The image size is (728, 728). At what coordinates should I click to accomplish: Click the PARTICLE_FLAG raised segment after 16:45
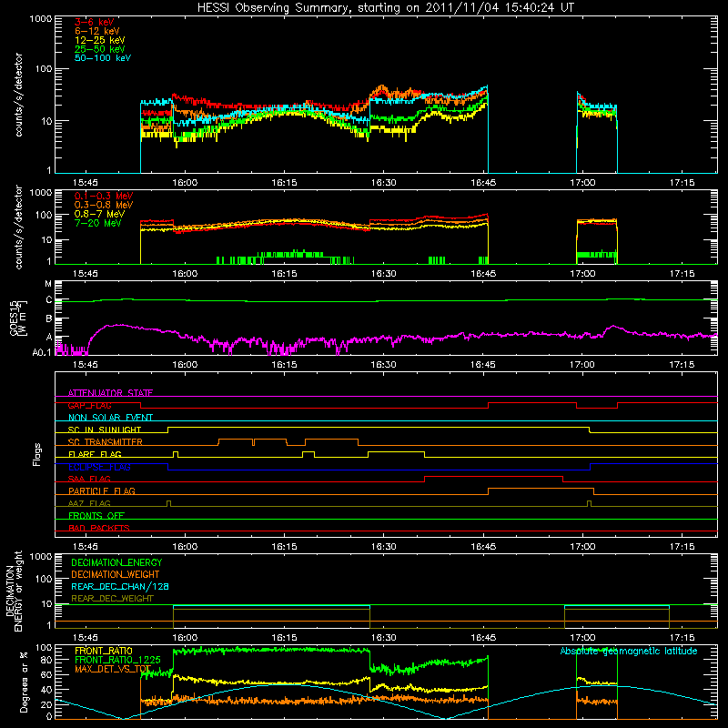coord(541,489)
